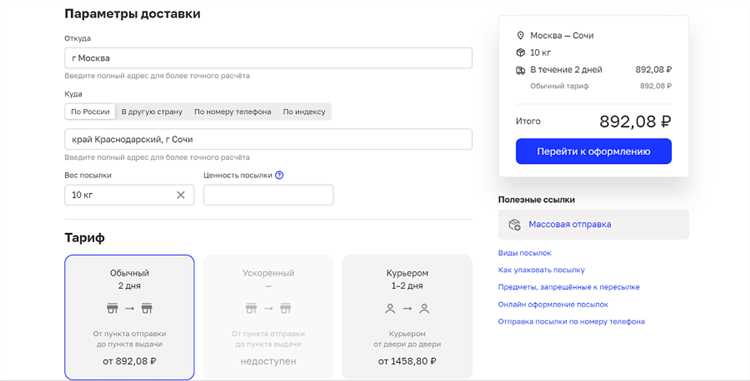
Task: Open the parcel value help question icon
Action: click(x=279, y=175)
